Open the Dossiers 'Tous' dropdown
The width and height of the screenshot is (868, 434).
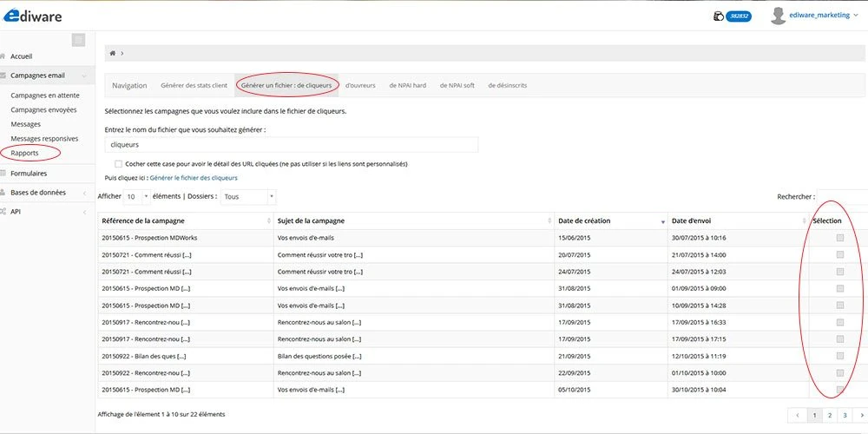(248, 196)
